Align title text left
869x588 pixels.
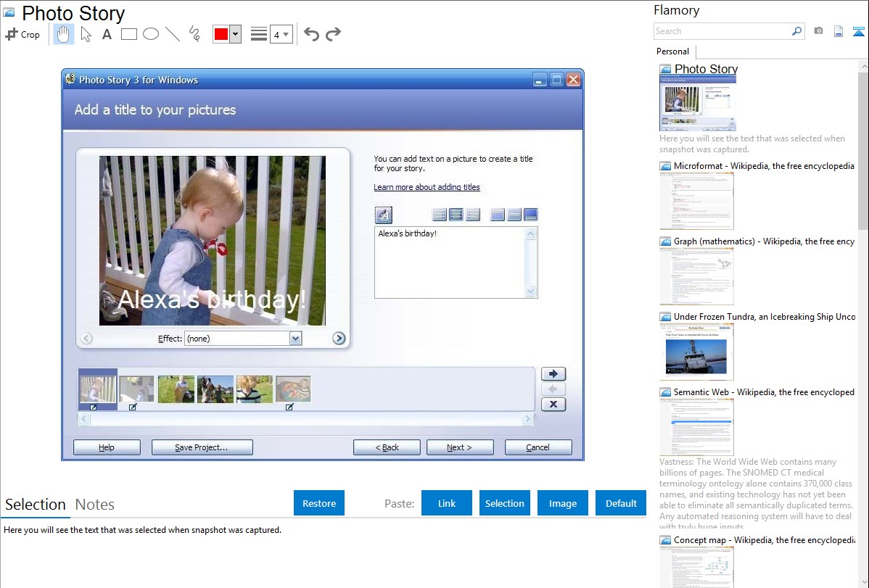[440, 215]
